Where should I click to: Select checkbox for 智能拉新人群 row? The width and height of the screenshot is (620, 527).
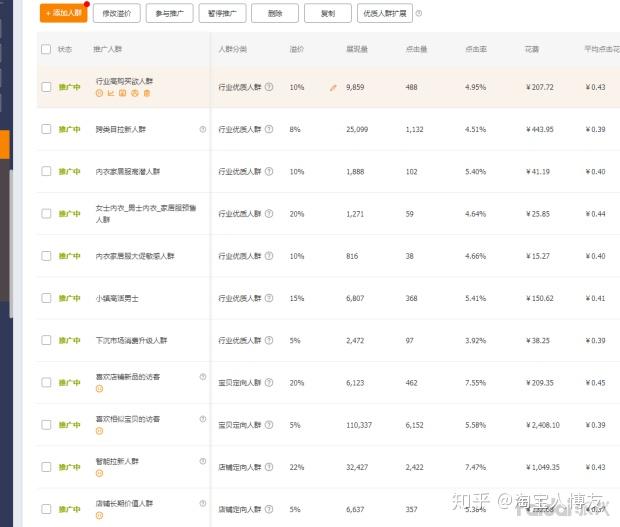point(46,467)
